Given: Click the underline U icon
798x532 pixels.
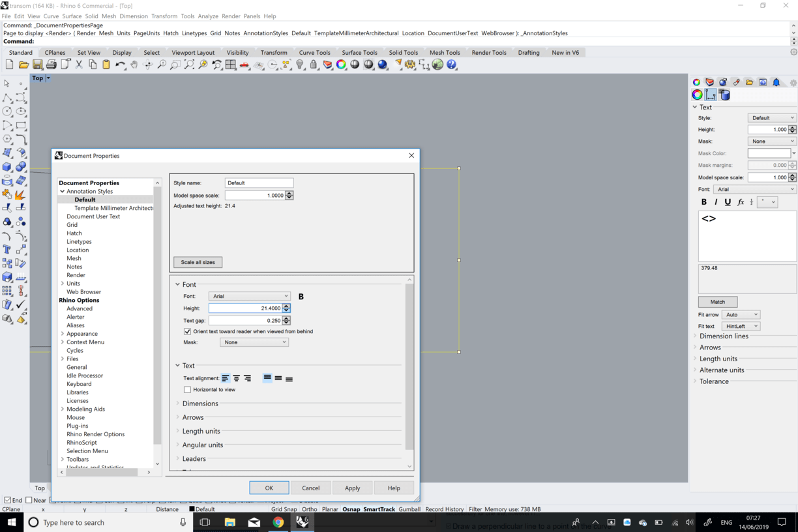Looking at the screenshot, I should point(728,202).
